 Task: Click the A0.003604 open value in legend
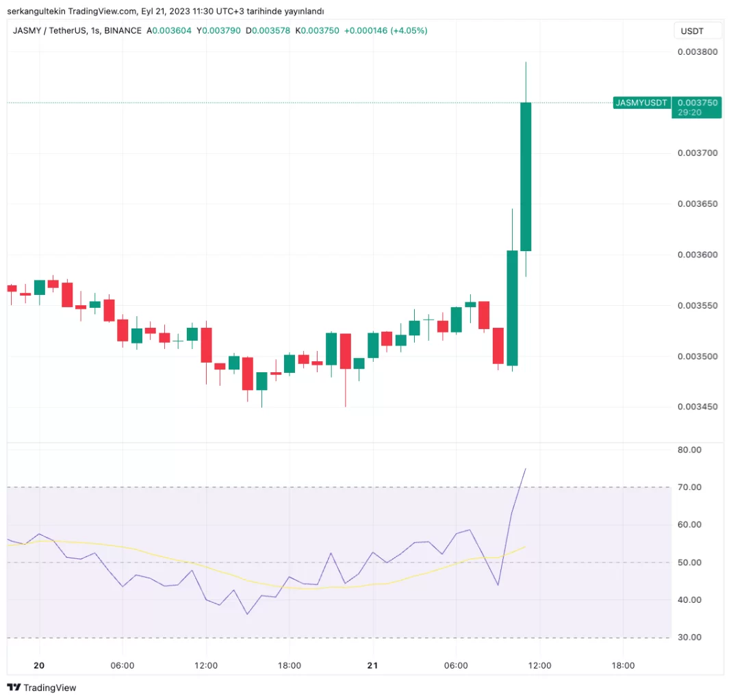point(170,30)
